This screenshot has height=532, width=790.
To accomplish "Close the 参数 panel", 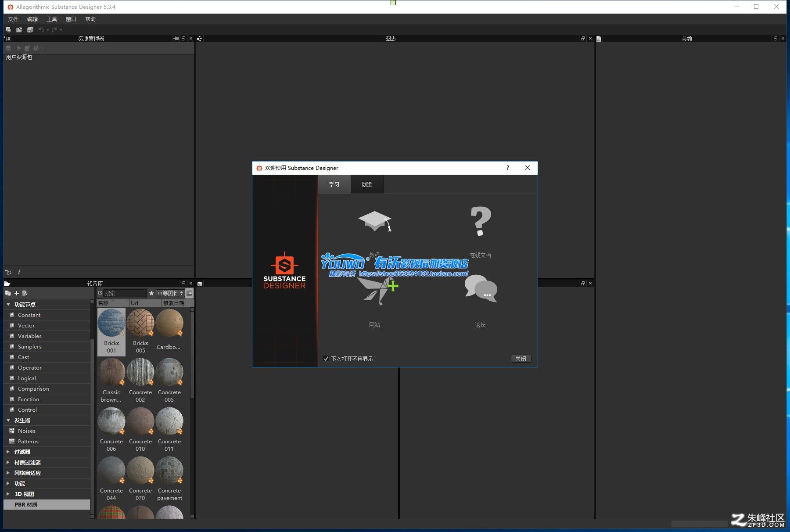I will tap(783, 39).
